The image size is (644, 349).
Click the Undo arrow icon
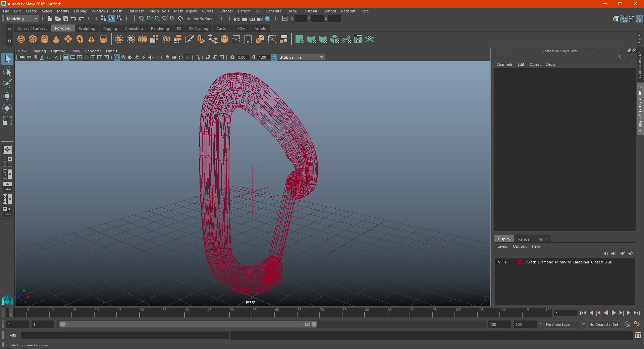coord(73,19)
